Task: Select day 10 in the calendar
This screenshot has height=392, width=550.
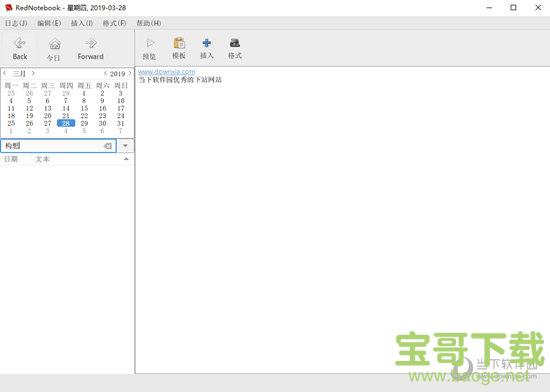Action: 121,101
